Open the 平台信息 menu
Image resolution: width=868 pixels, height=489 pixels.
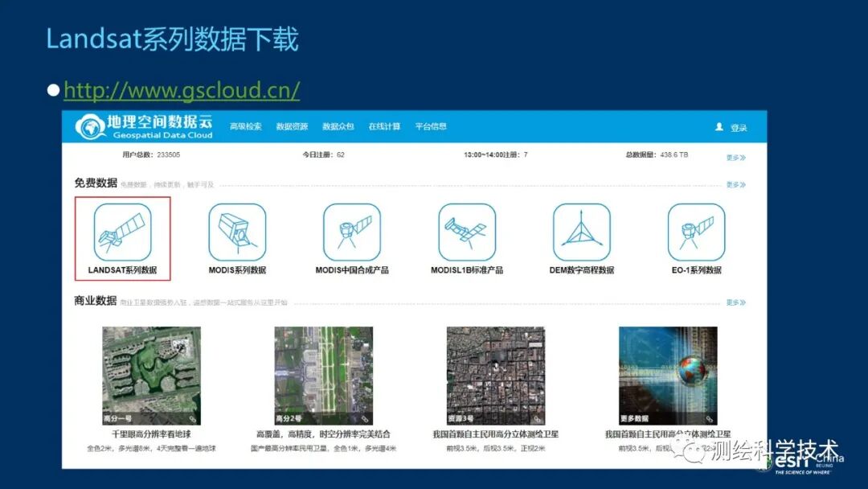(431, 126)
